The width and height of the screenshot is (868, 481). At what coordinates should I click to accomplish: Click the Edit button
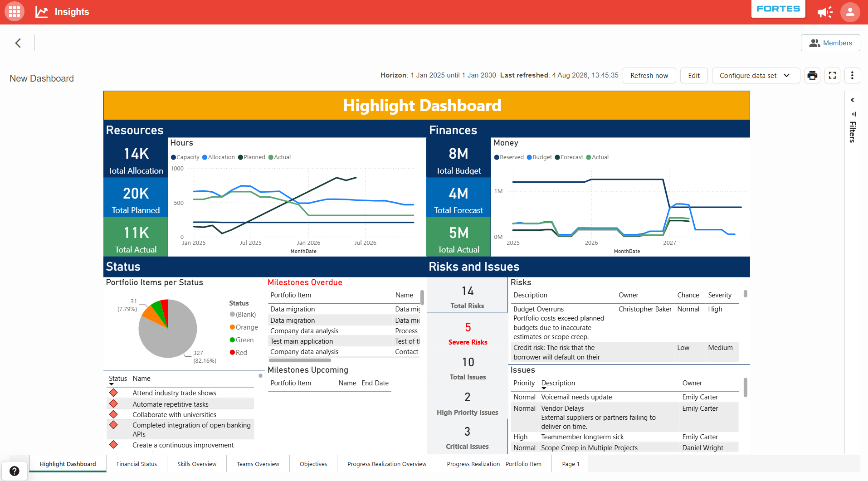(693, 75)
